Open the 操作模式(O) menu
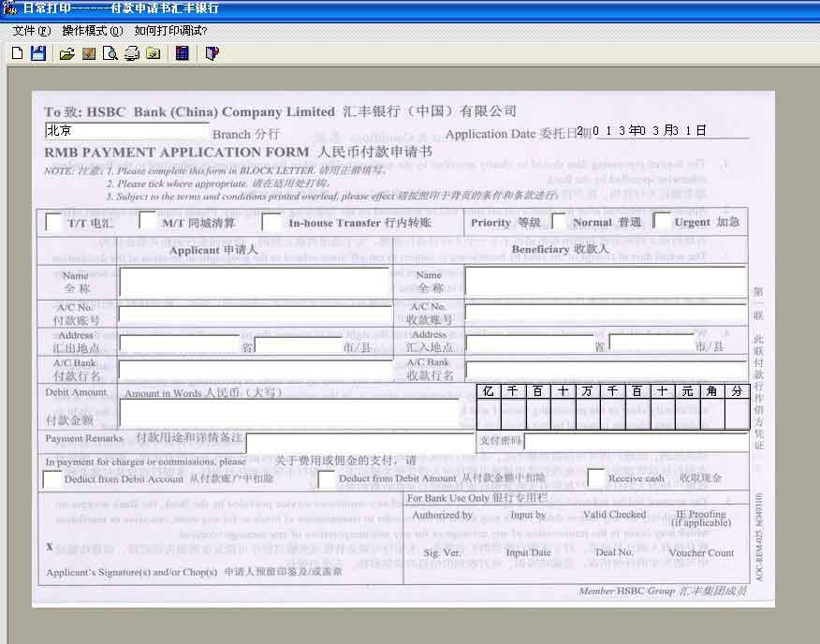Image resolution: width=820 pixels, height=644 pixels. click(x=92, y=31)
